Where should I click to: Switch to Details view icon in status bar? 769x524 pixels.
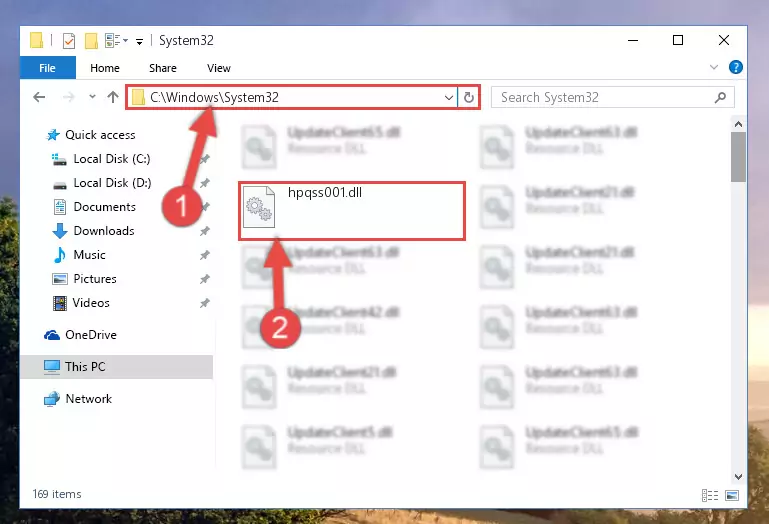click(710, 496)
